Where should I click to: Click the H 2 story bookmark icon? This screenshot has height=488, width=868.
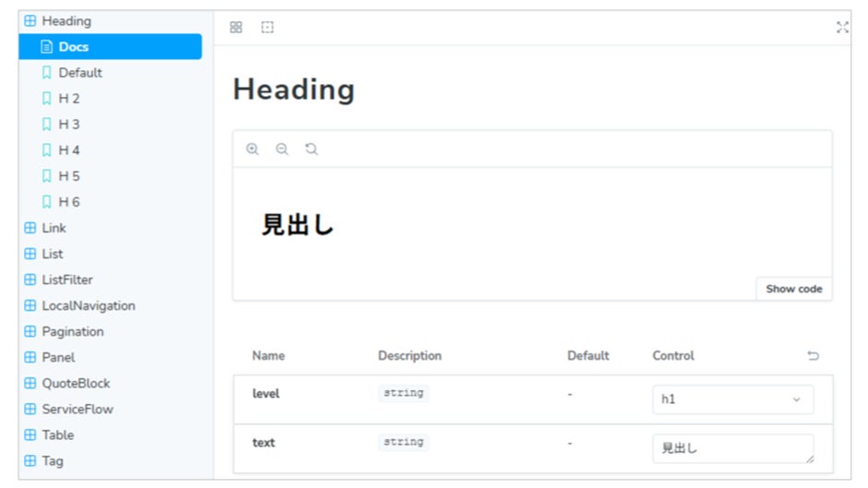pyautogui.click(x=47, y=99)
